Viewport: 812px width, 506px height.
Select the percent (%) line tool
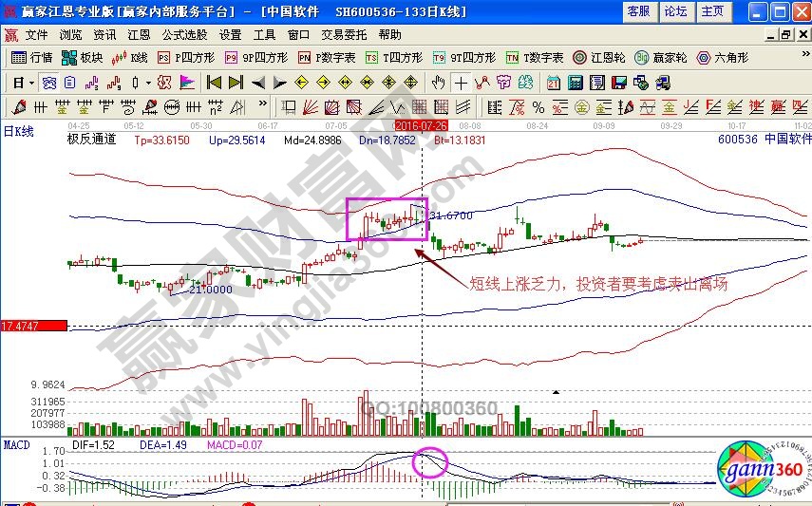coord(538,106)
